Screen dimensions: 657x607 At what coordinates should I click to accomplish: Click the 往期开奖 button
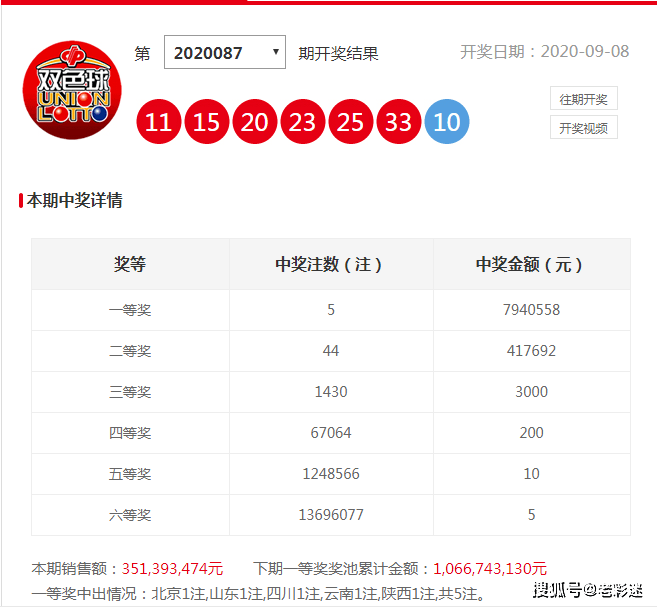(583, 98)
